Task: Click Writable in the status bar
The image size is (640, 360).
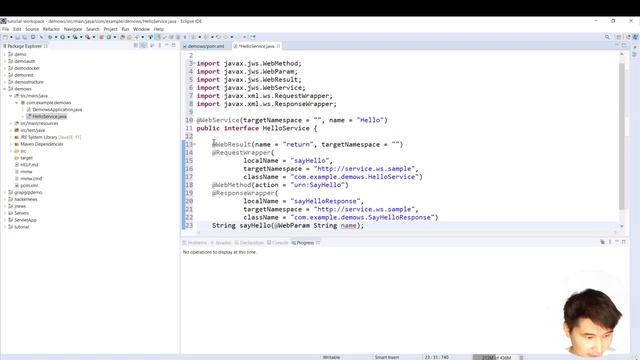Action: coord(331,358)
